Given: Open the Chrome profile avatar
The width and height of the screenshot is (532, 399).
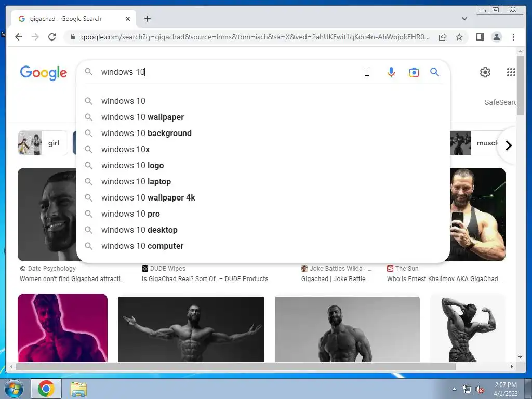Looking at the screenshot, I should (x=496, y=37).
